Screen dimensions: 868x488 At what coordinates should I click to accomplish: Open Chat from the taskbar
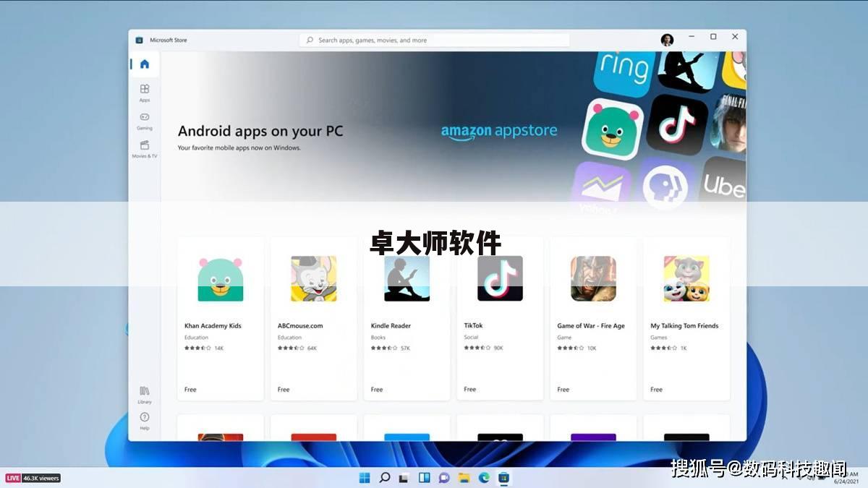pyautogui.click(x=444, y=478)
